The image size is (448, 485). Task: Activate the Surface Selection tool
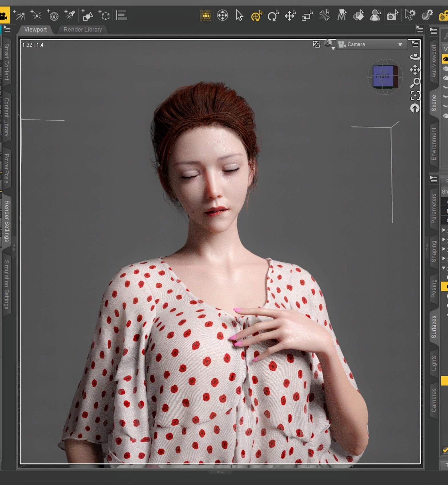(x=358, y=16)
